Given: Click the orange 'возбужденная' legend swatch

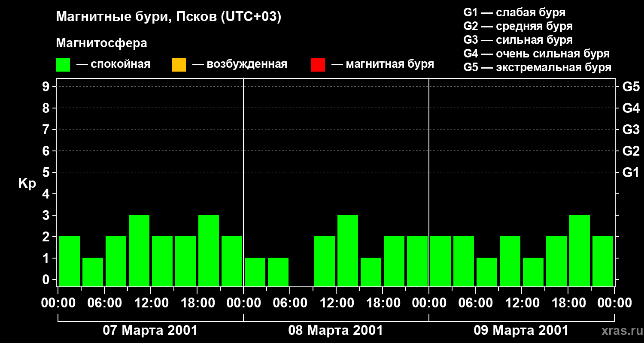Looking at the screenshot, I should tap(179, 65).
